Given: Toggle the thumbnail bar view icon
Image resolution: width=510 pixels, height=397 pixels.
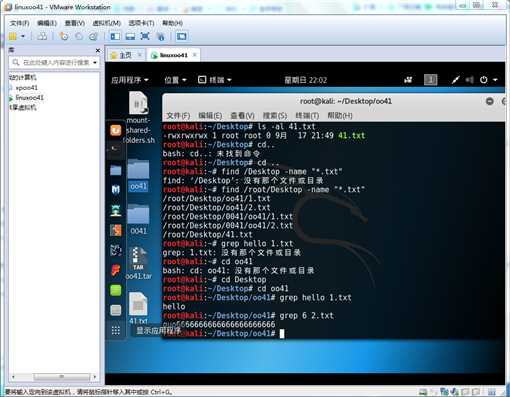Looking at the screenshot, I should click(x=130, y=36).
